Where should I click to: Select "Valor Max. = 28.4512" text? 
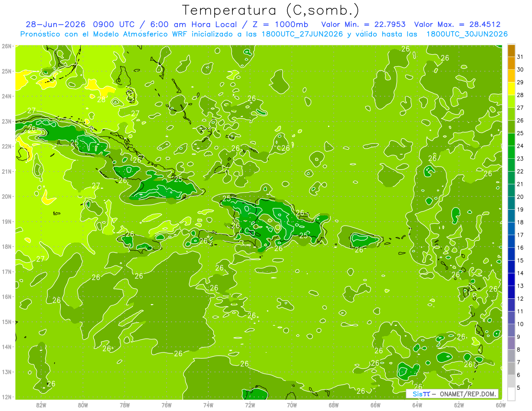pos(458,24)
